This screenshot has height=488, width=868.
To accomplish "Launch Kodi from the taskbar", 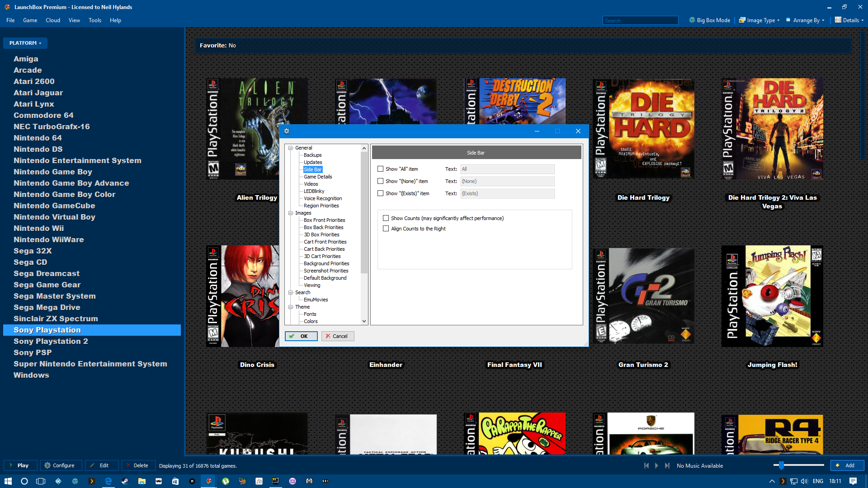I will click(x=58, y=481).
